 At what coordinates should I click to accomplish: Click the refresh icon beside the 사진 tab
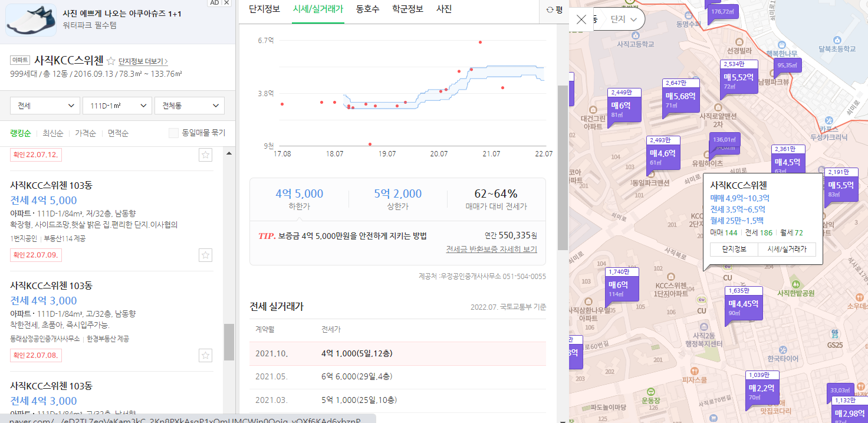550,9
